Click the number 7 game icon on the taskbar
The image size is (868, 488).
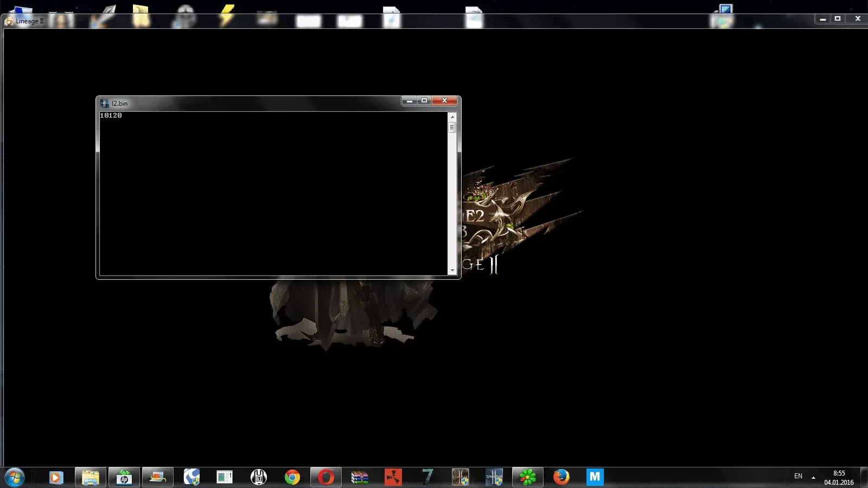coord(427,477)
